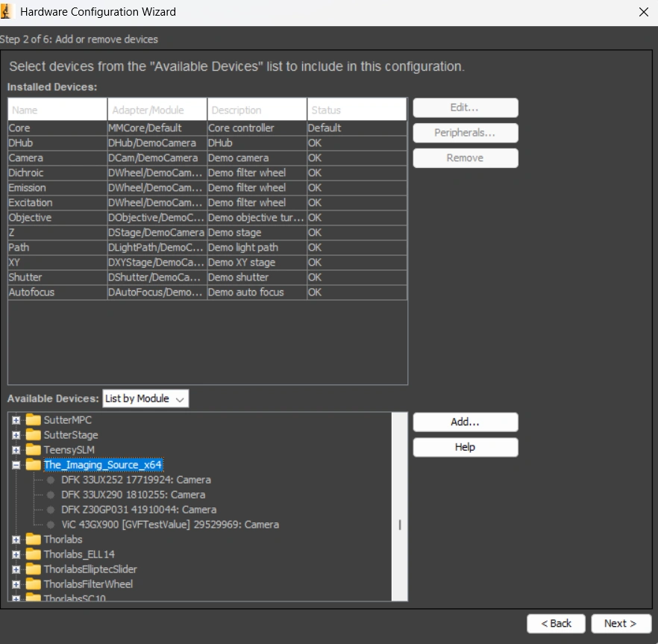Collapse The_Imaging_Source_x64 tree node

(16, 465)
